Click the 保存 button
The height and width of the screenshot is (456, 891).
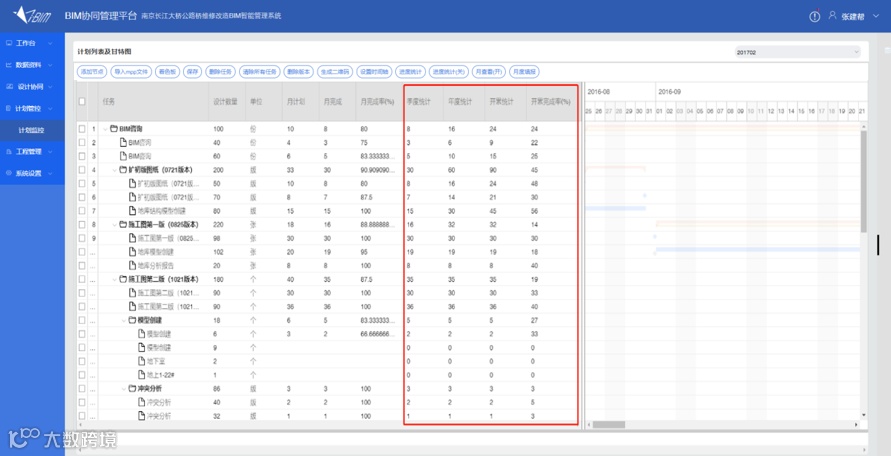coord(193,72)
